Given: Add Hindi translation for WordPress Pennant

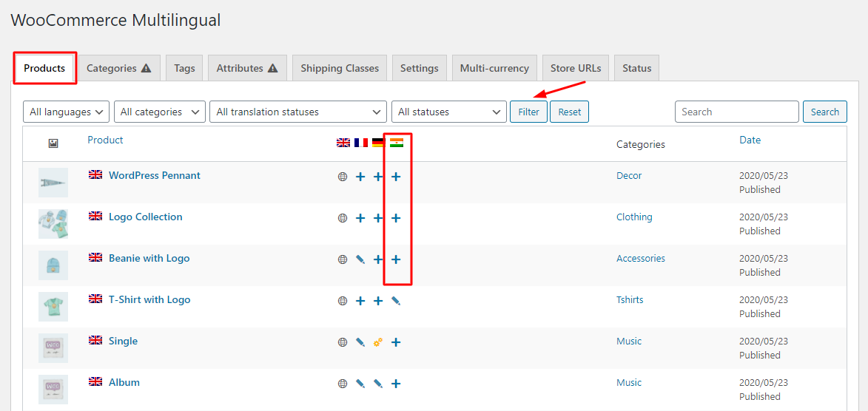Looking at the screenshot, I should [396, 177].
